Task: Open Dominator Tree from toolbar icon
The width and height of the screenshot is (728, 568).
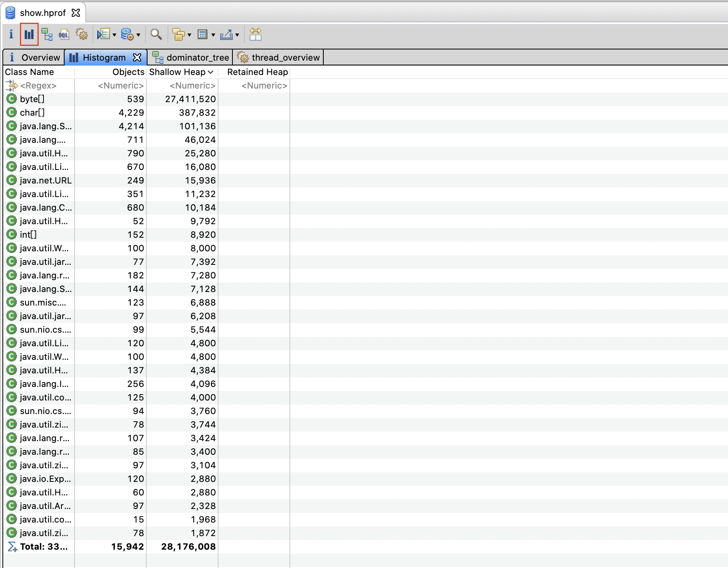Action: 47,34
